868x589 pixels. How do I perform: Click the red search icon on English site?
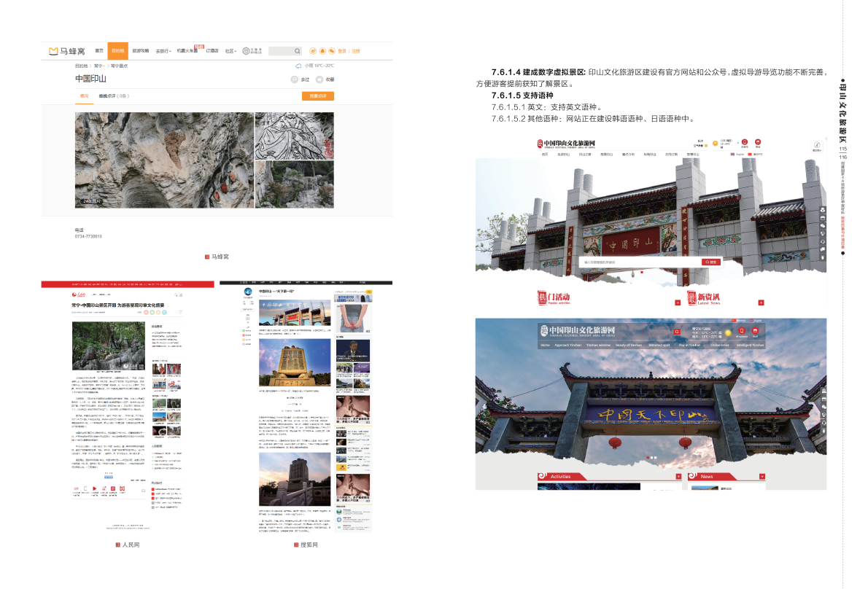(x=676, y=332)
